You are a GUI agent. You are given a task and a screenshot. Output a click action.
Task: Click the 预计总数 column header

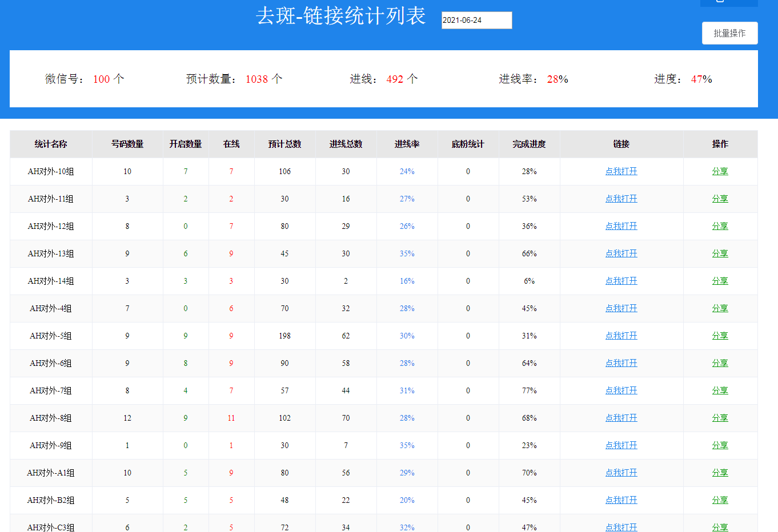284,144
